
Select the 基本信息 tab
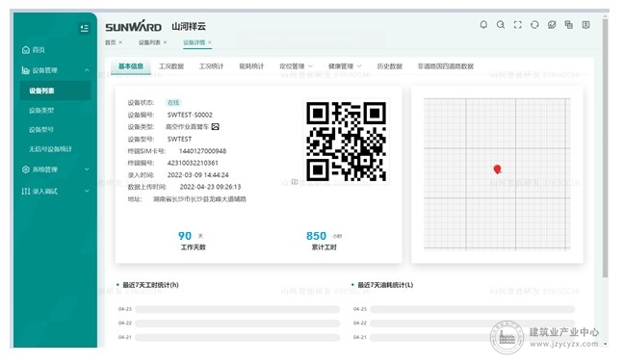click(x=131, y=66)
